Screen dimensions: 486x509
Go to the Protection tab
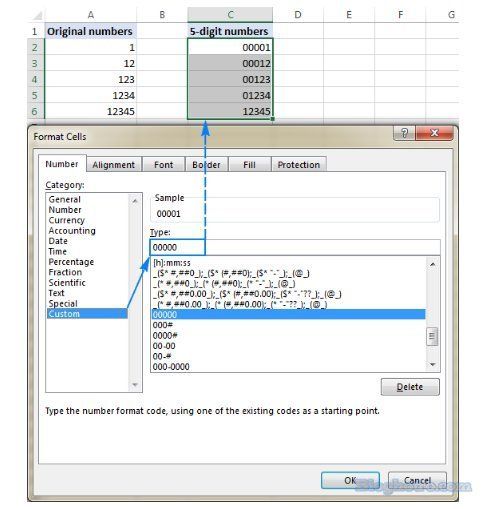click(299, 165)
